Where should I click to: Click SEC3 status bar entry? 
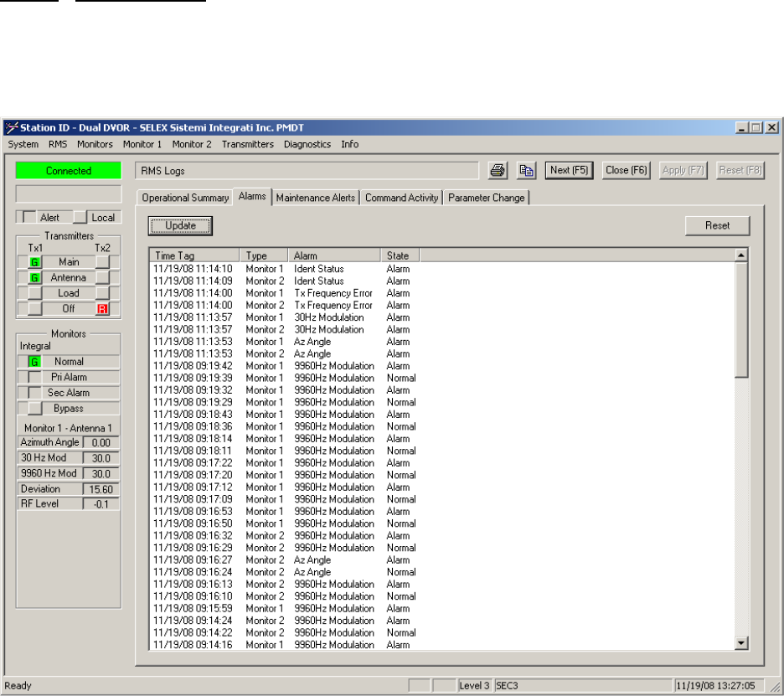tap(584, 685)
